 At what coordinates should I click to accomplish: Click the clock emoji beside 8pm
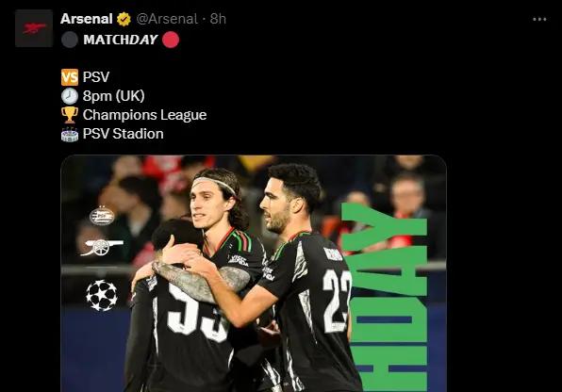70,96
